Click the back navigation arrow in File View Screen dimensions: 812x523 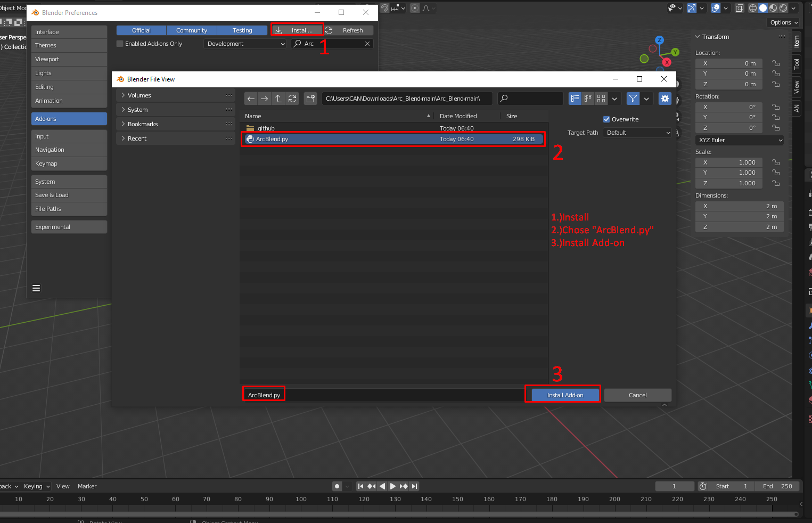coord(250,99)
